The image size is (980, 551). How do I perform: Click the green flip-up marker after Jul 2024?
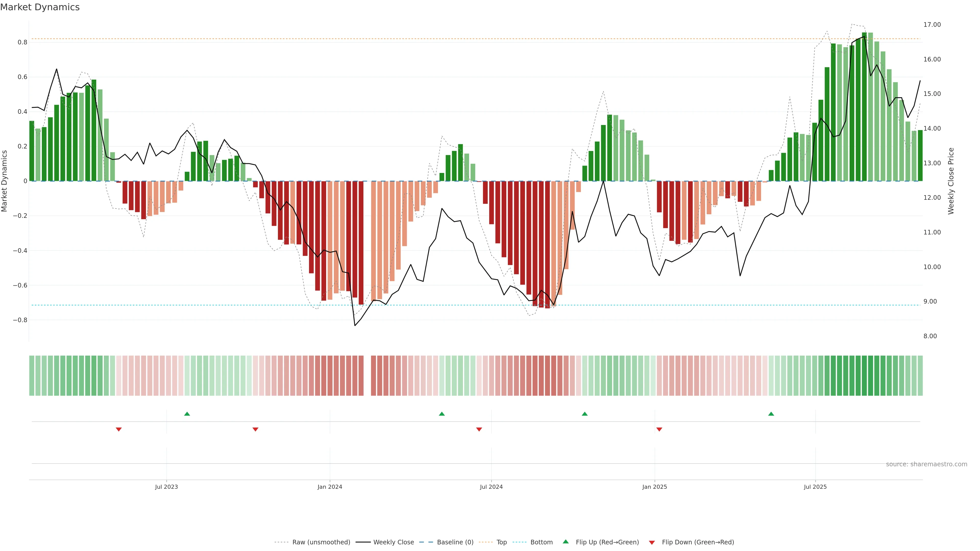click(585, 414)
